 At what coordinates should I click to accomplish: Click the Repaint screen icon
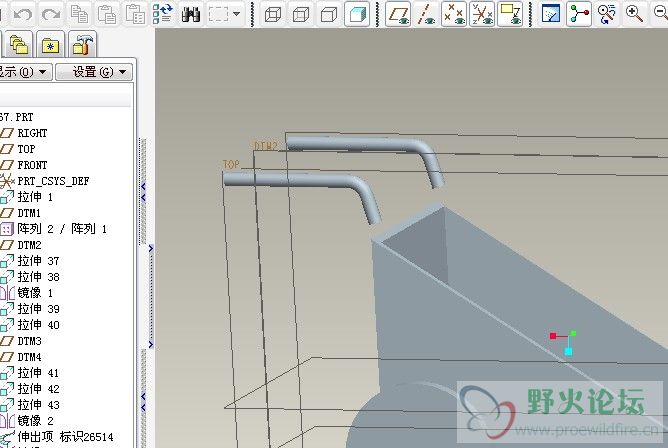[x=551, y=14]
